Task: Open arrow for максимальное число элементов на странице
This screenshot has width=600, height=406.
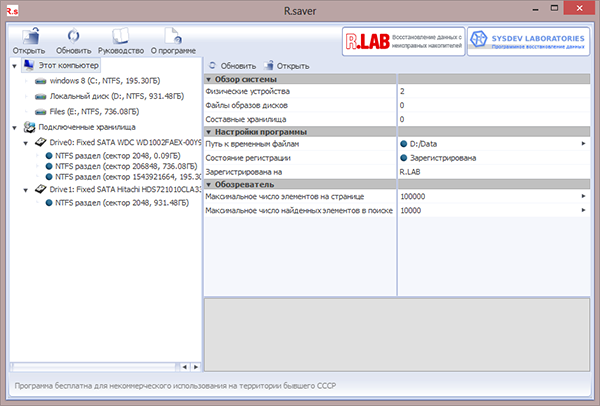Action: [584, 196]
